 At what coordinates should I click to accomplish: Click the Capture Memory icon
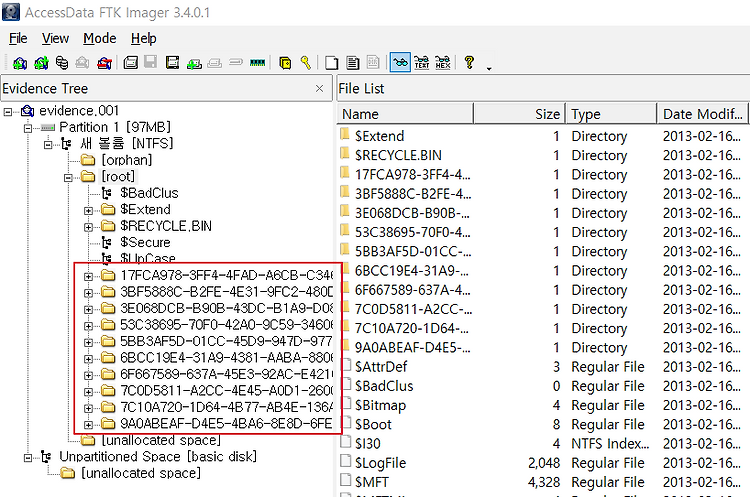pyautogui.click(x=257, y=63)
